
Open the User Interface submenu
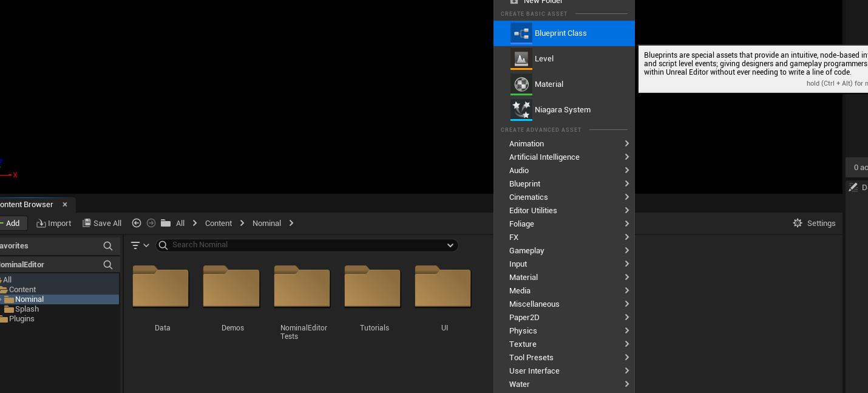click(x=564, y=371)
